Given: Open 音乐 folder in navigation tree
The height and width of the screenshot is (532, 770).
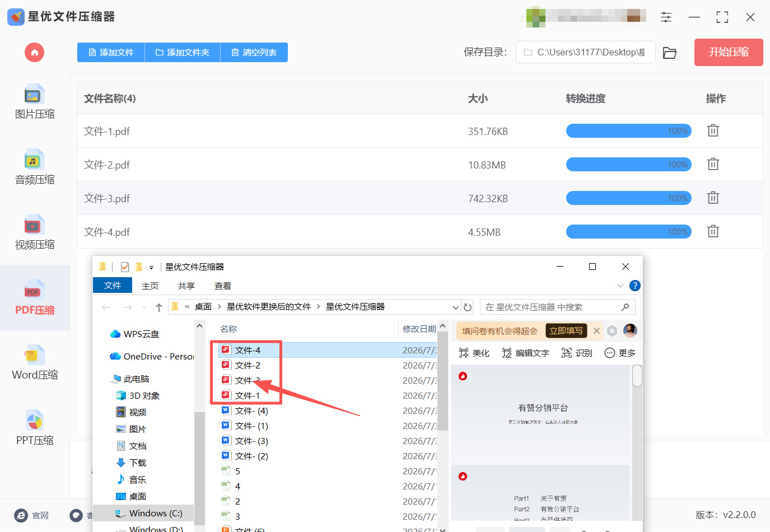Looking at the screenshot, I should (x=131, y=479).
